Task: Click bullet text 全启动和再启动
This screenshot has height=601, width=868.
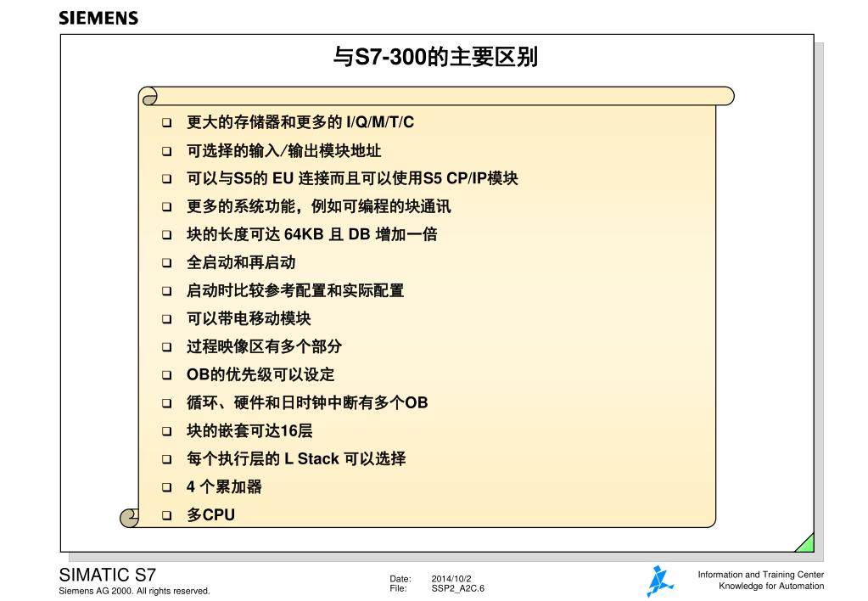Action: tap(241, 262)
